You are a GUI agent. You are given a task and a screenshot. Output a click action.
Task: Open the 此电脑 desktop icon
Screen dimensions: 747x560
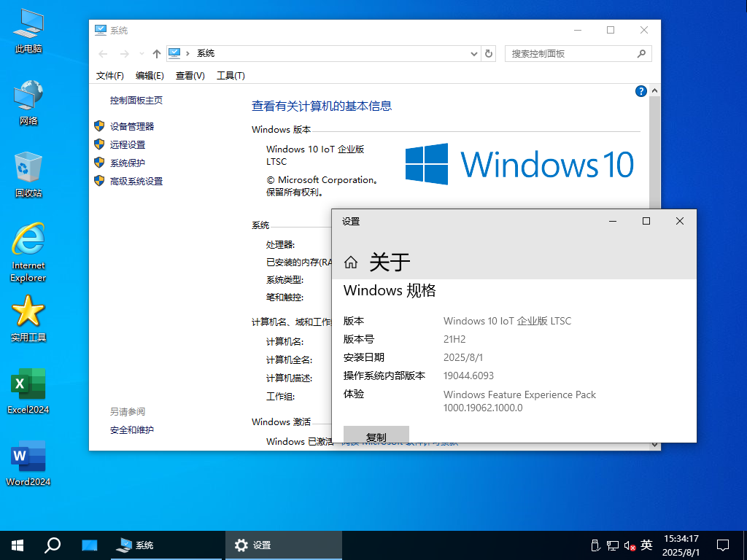(x=28, y=31)
